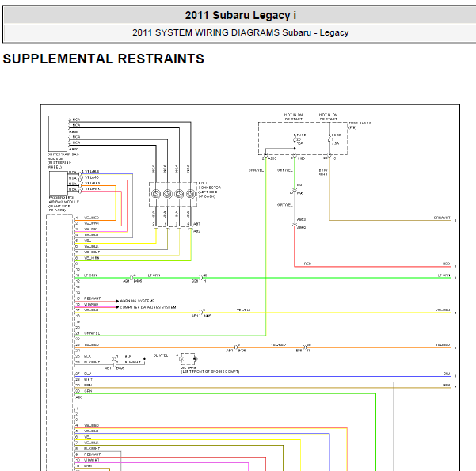Click the "LT GRN" label at the wire's right end

(x=444, y=275)
